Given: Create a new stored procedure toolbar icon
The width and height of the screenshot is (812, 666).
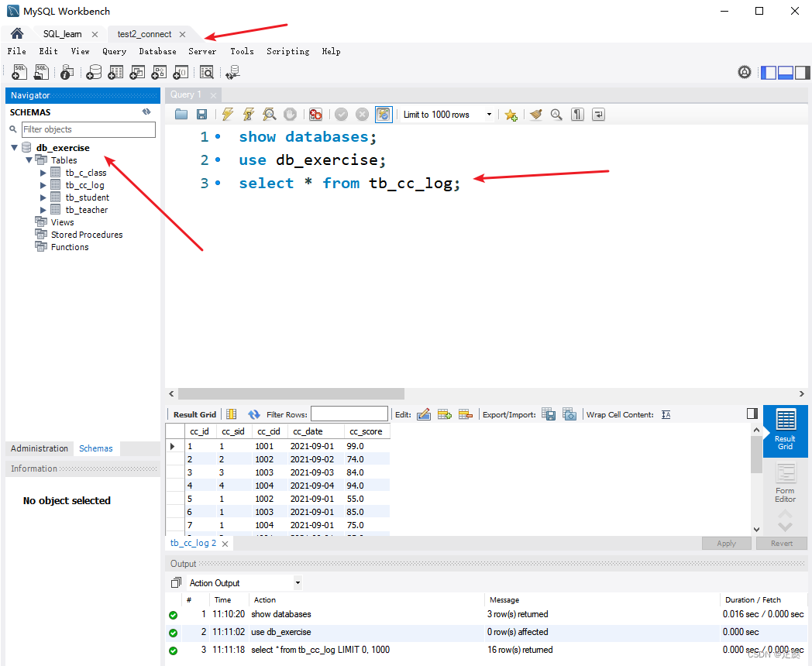Looking at the screenshot, I should click(x=159, y=72).
